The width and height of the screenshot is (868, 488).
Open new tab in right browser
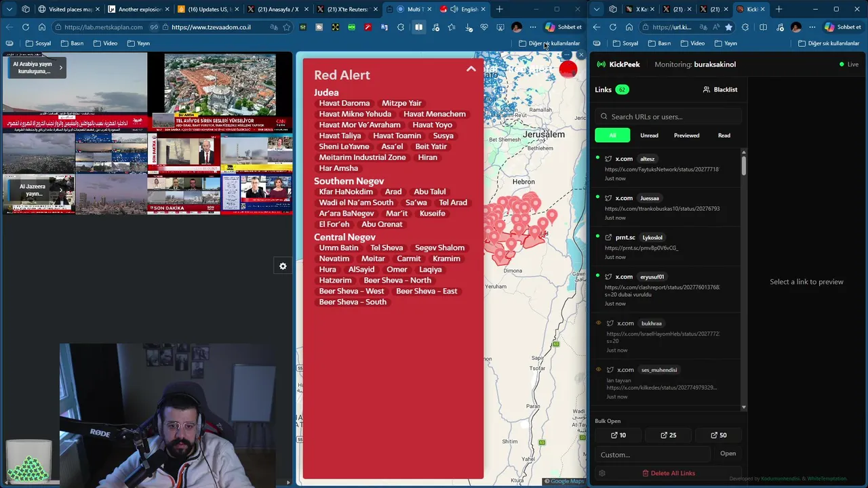click(778, 9)
